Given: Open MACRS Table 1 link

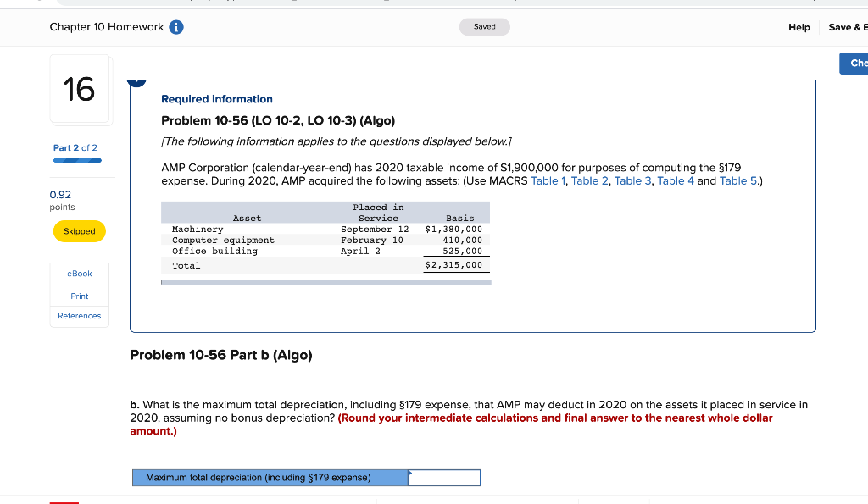Looking at the screenshot, I should (548, 181).
